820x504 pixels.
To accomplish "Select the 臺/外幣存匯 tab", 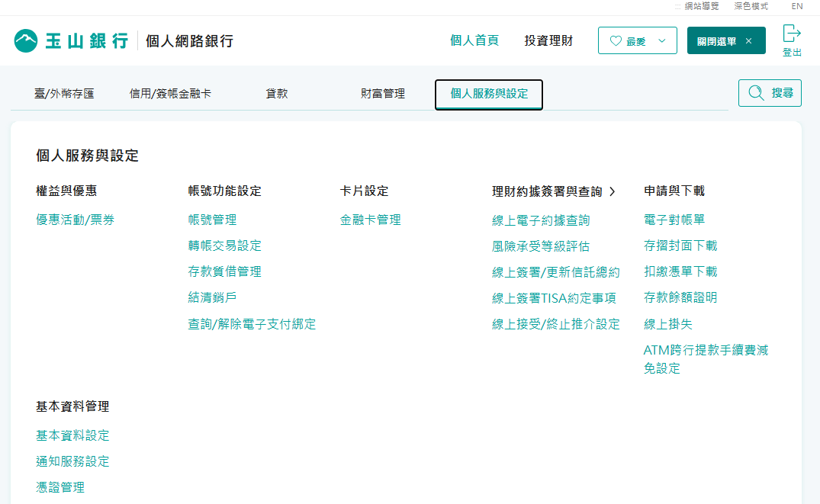I will click(64, 94).
